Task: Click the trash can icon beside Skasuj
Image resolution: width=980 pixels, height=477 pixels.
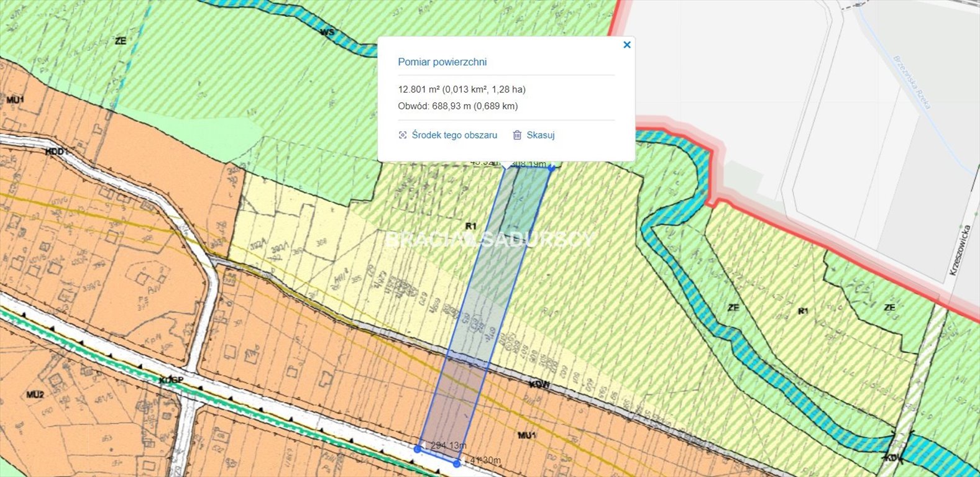Action: pyautogui.click(x=517, y=135)
